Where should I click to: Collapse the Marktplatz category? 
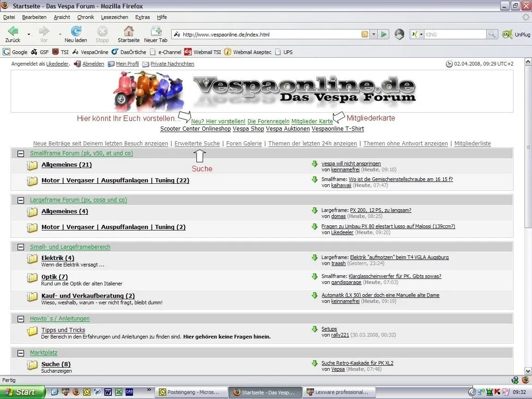(x=21, y=353)
